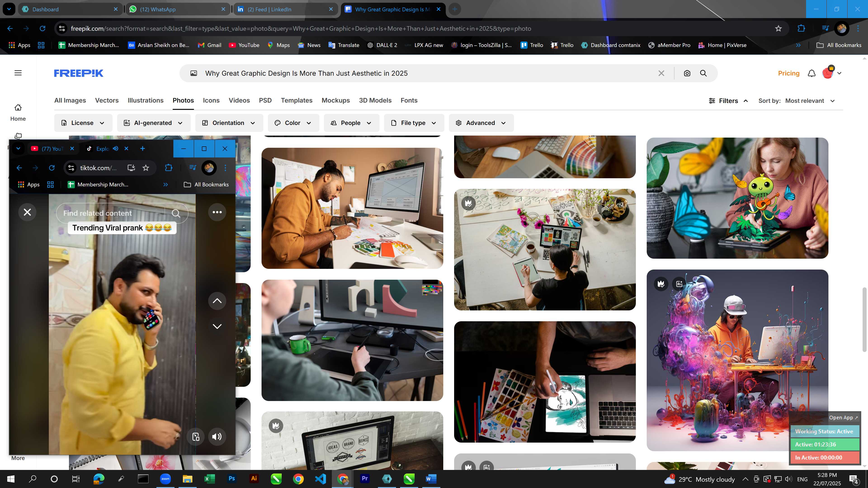Switch to Videos tab
The width and height of the screenshot is (868, 488).
coord(239,100)
